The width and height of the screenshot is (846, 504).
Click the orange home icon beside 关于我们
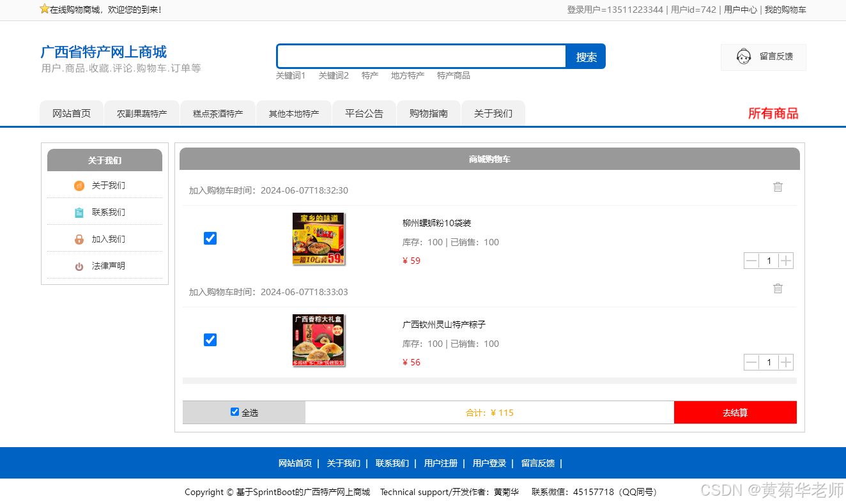(79, 185)
